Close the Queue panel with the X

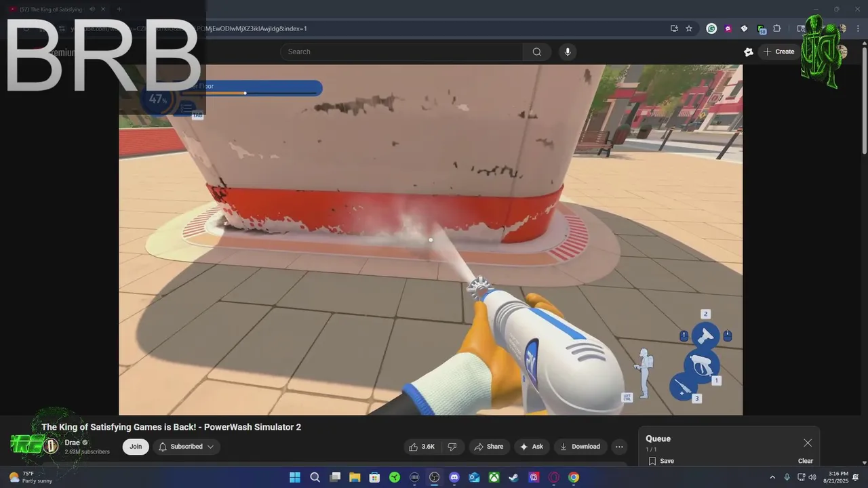click(808, 443)
